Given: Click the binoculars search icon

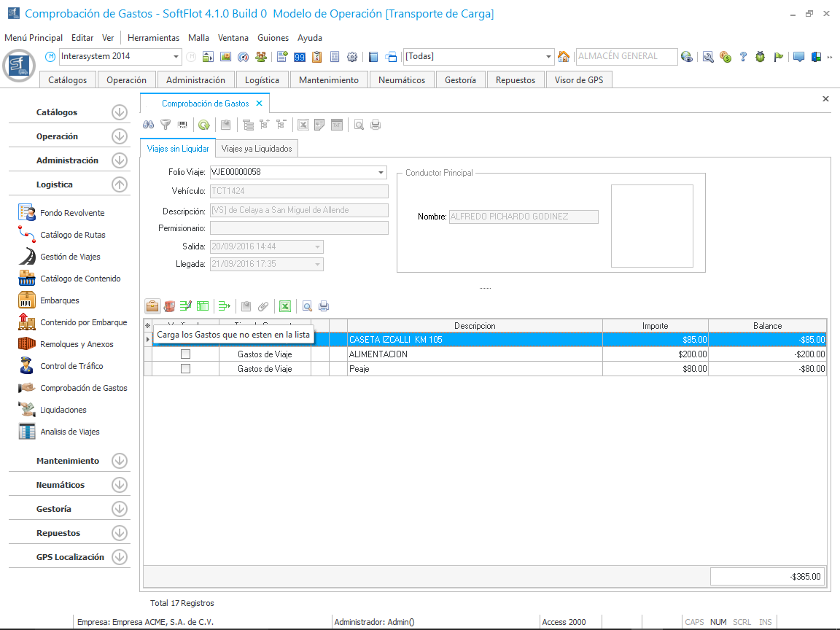Looking at the screenshot, I should pyautogui.click(x=148, y=125).
